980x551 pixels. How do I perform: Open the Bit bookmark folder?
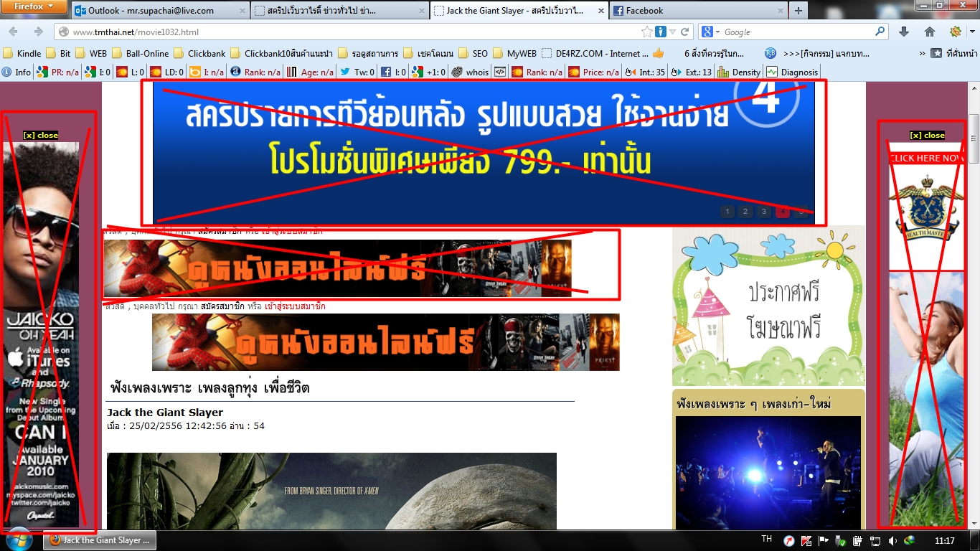[x=58, y=53]
